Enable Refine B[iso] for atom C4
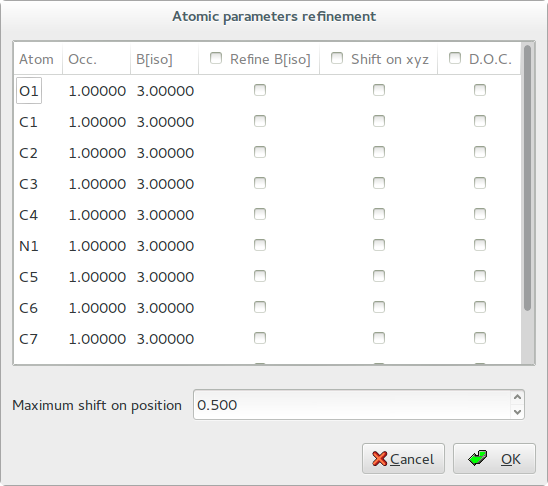Screen dimensions: 548x486 [260, 214]
